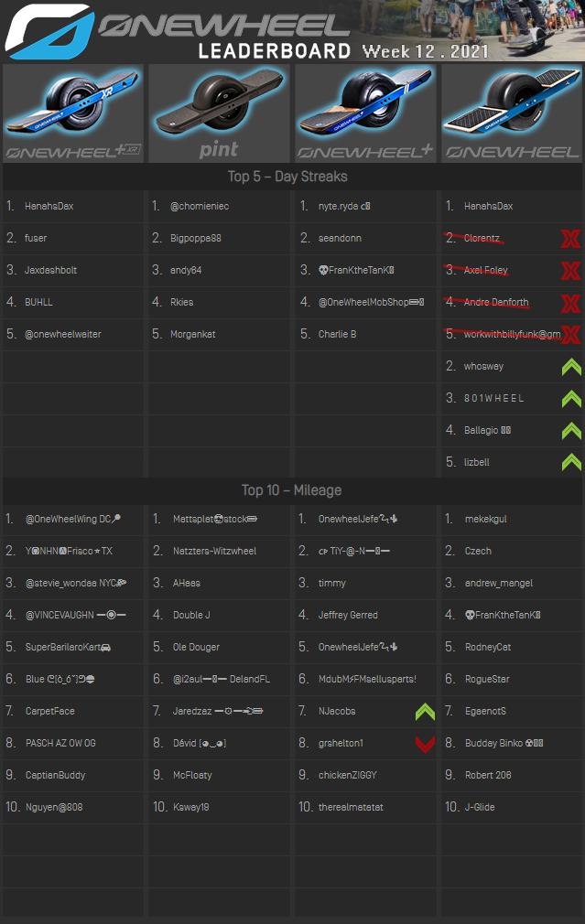Open @chomieniec rider entry
This screenshot has height=924, width=585.
coord(200,207)
